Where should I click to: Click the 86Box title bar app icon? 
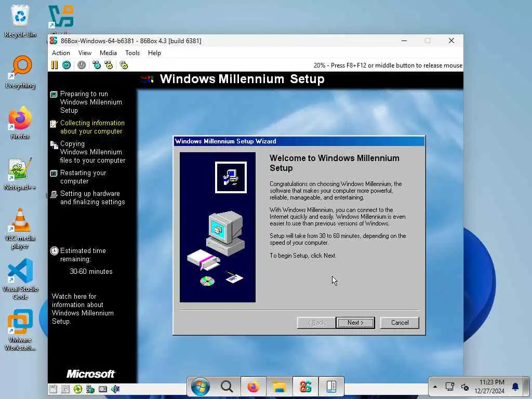click(x=54, y=41)
